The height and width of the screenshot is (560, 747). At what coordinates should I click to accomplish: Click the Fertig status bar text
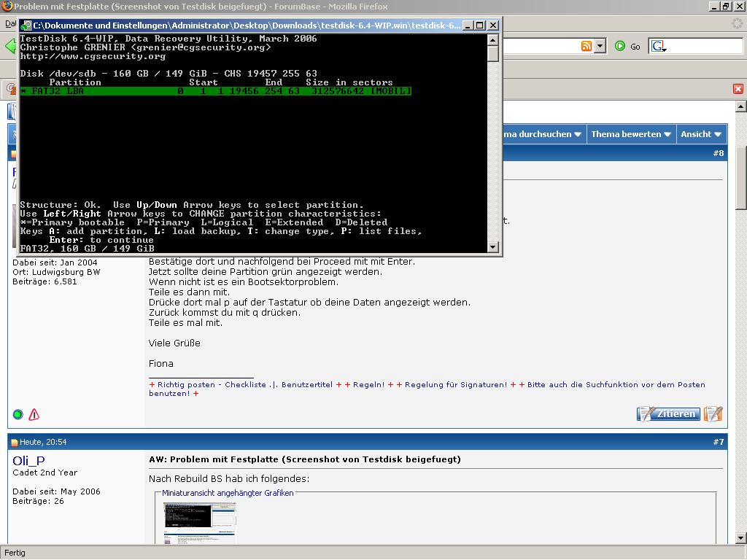tap(15, 553)
